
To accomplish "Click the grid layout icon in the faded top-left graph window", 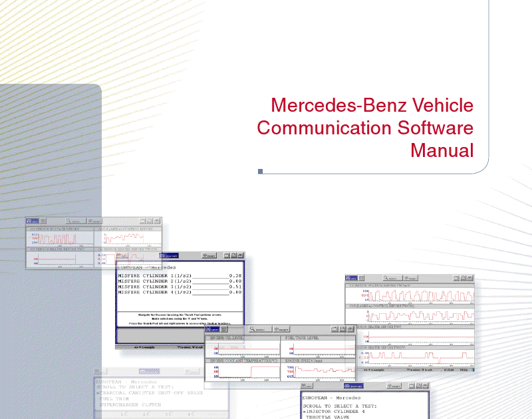I will (x=43, y=221).
